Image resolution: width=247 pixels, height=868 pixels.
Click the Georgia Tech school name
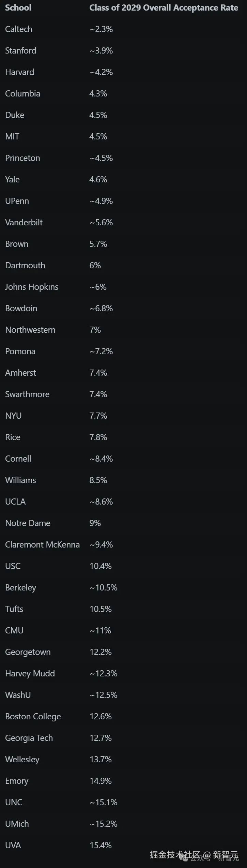(x=29, y=738)
